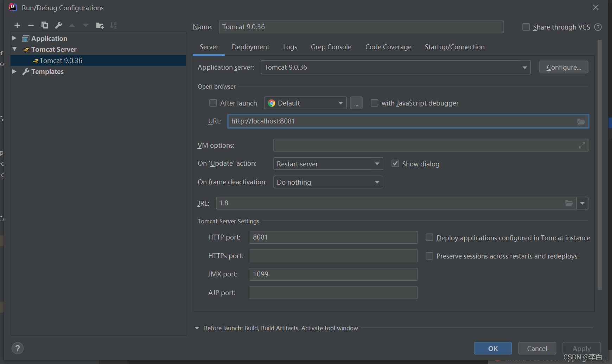The height and width of the screenshot is (364, 612).
Task: Click the vertical scrollbar of the settings panel
Action: point(600,165)
